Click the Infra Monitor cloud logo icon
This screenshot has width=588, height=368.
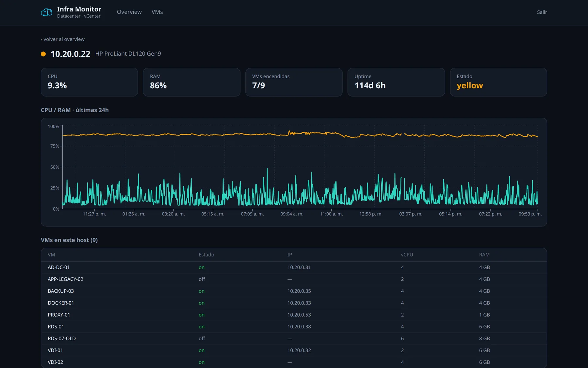[x=46, y=12]
